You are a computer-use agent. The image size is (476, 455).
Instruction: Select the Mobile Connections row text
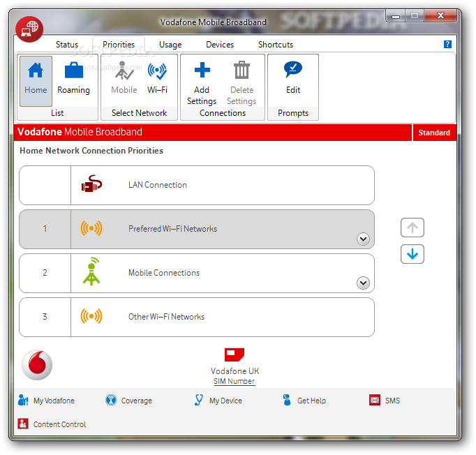pos(164,273)
